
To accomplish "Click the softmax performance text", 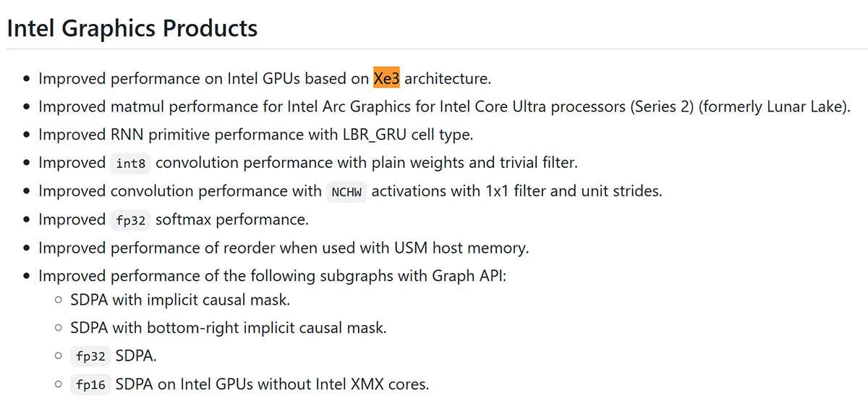I will pyautogui.click(x=231, y=219).
